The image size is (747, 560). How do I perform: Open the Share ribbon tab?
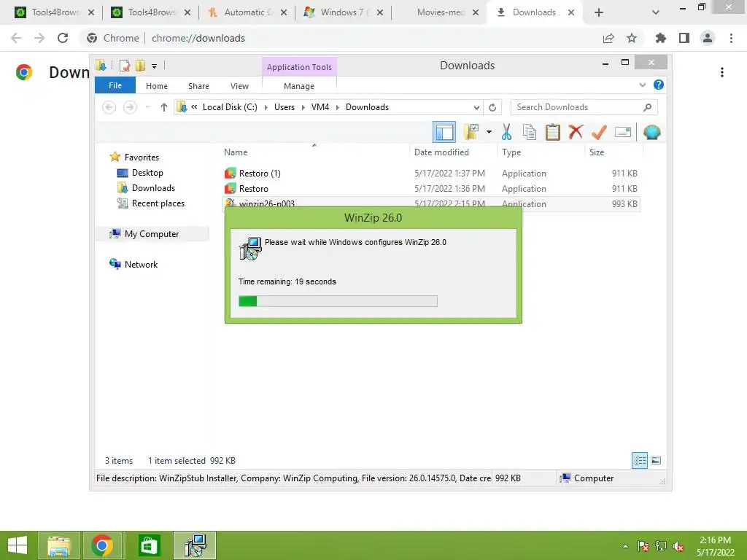click(x=198, y=86)
